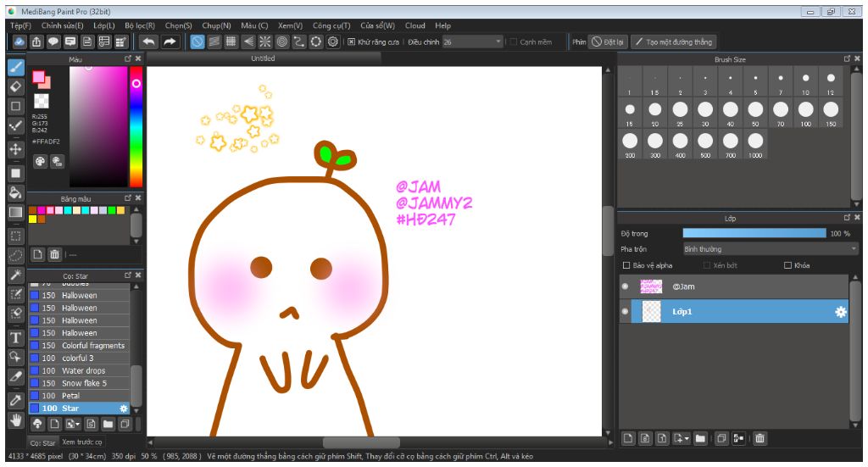Enable the curve snap guide
Screen dimensions: 868x467
click(x=299, y=42)
